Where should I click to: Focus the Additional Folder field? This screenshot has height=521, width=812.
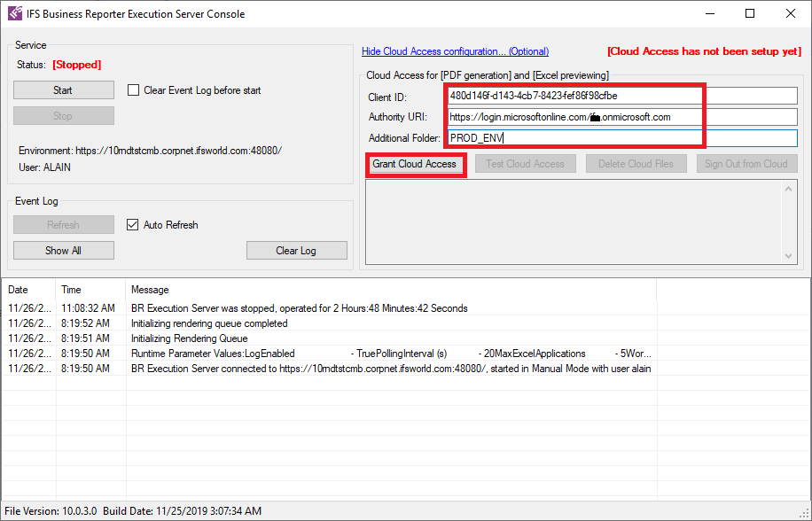(x=622, y=138)
